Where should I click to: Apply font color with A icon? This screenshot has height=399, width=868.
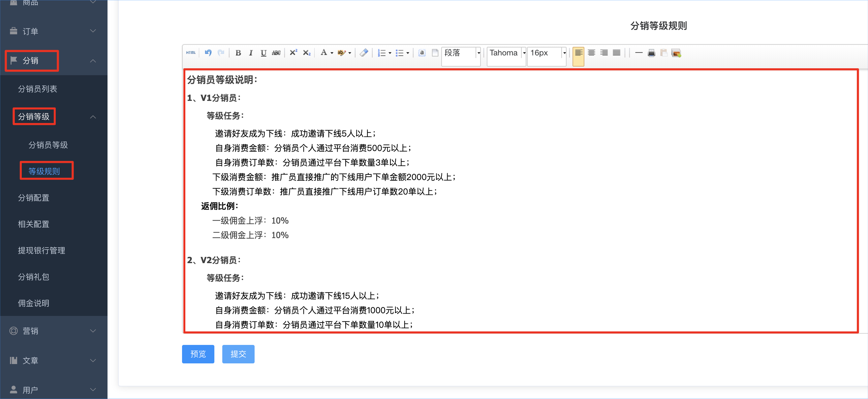[324, 53]
